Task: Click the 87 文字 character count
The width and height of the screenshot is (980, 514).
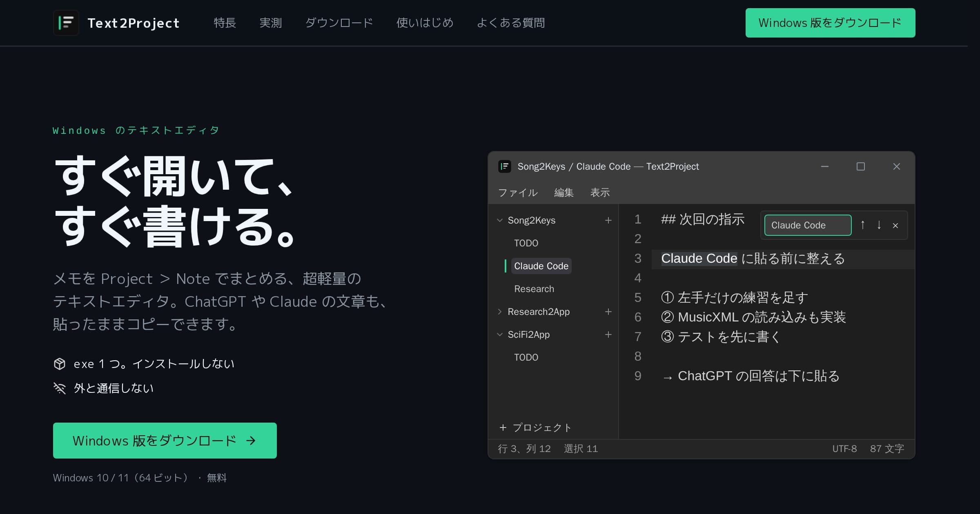Action: (x=887, y=449)
